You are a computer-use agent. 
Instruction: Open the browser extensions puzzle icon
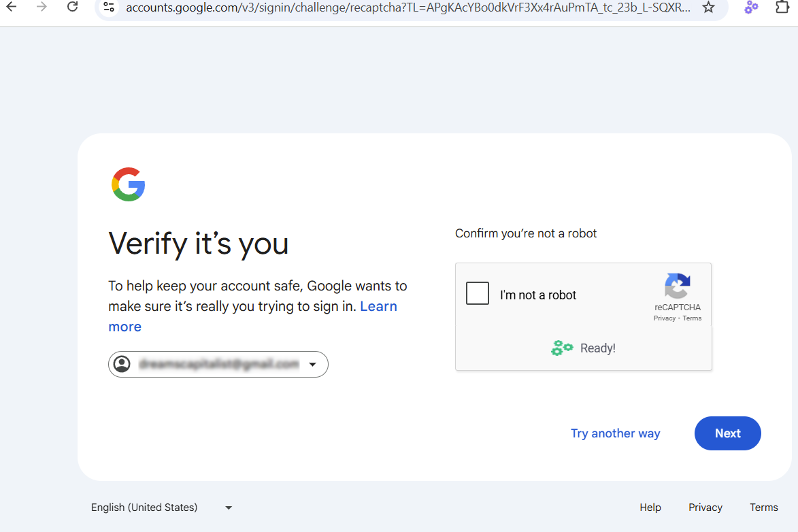(782, 7)
